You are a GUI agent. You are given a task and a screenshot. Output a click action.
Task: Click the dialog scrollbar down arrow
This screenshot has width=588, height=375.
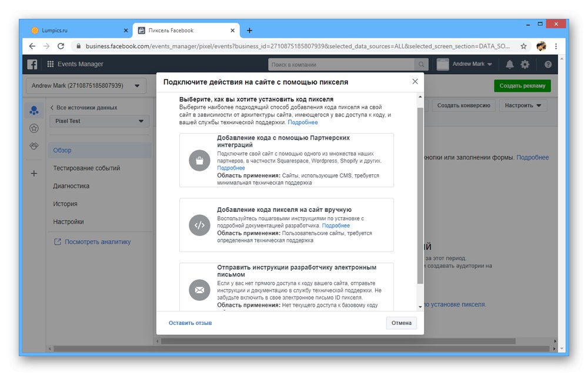click(420, 307)
